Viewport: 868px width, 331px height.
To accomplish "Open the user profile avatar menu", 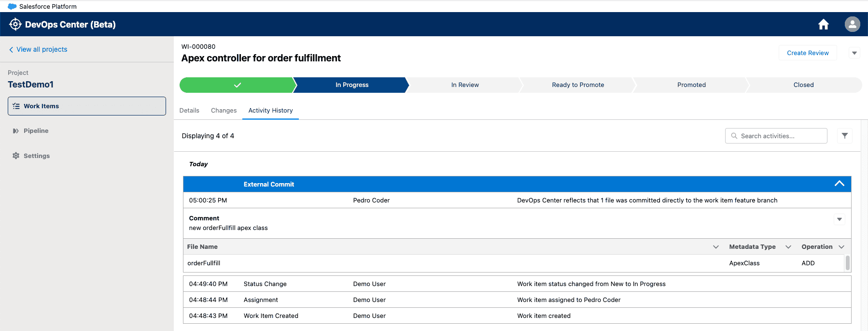I will pyautogui.click(x=853, y=24).
